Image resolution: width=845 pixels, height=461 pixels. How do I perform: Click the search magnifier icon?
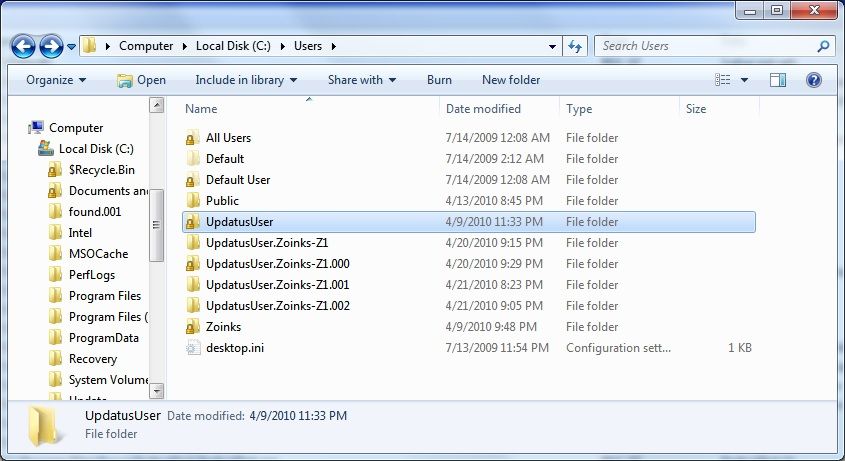click(823, 46)
